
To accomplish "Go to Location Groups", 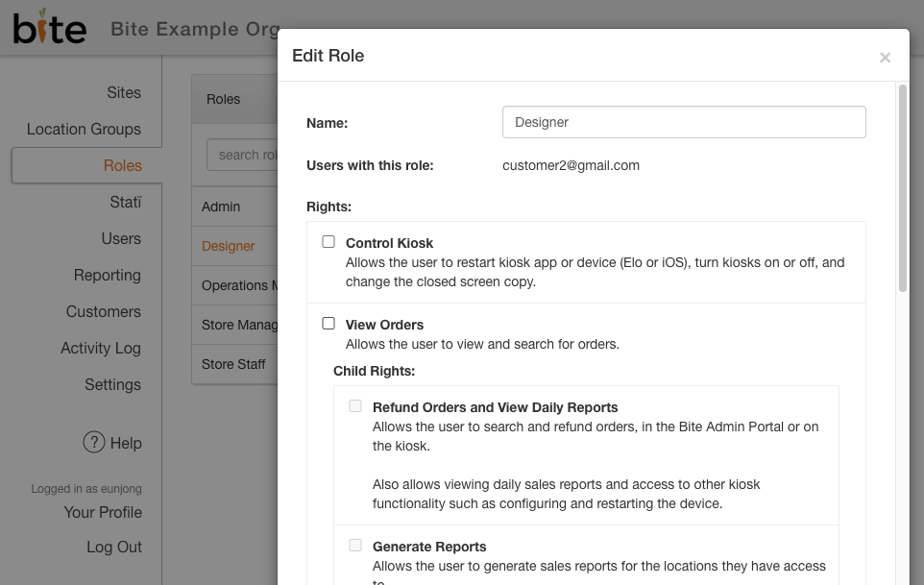I will (84, 129).
